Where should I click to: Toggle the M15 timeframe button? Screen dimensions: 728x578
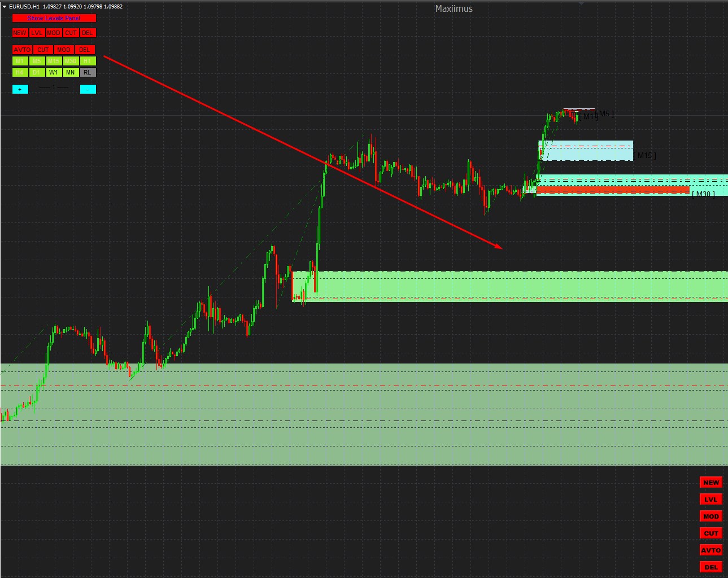[54, 61]
